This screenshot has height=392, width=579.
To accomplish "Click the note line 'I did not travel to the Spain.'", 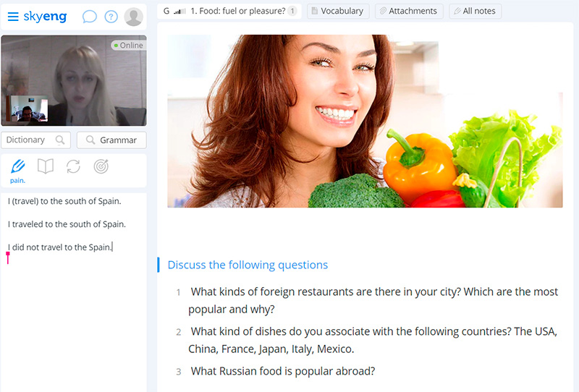I will click(x=60, y=247).
